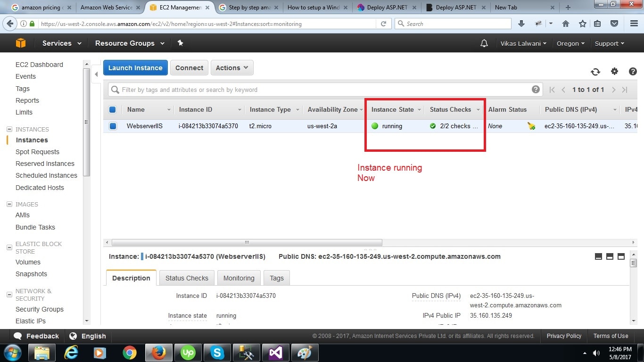Switch to the Status Checks details tab
This screenshot has width=644, height=362.
point(187,278)
